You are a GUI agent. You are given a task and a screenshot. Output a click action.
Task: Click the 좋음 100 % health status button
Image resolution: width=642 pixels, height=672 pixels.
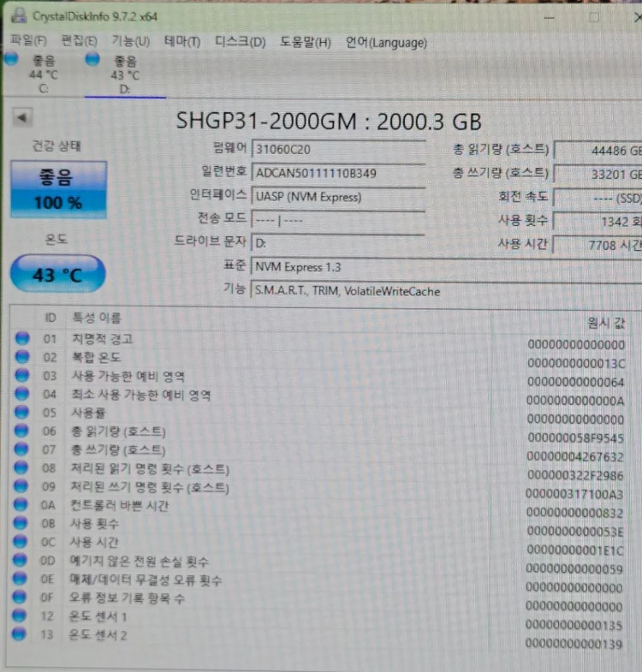coord(58,189)
